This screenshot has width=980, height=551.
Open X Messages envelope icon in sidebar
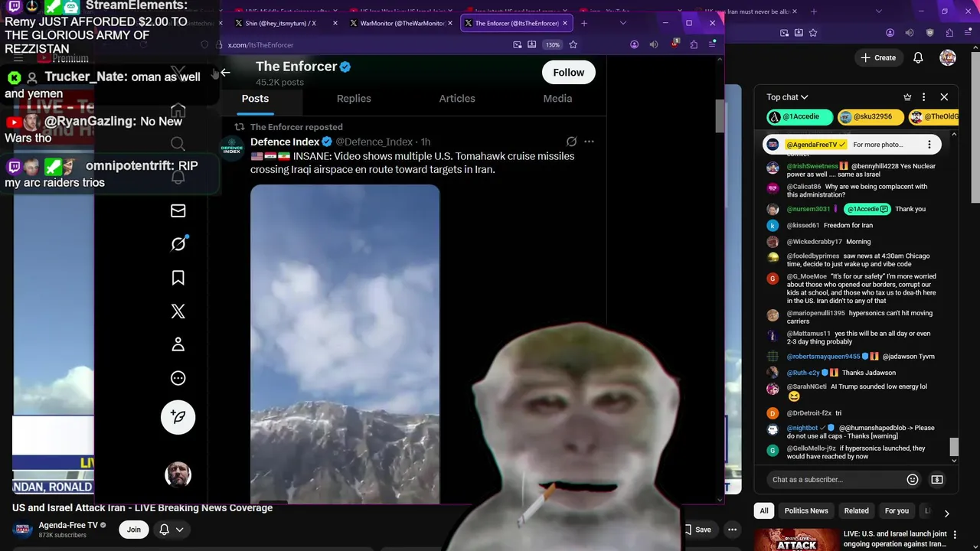tap(178, 210)
